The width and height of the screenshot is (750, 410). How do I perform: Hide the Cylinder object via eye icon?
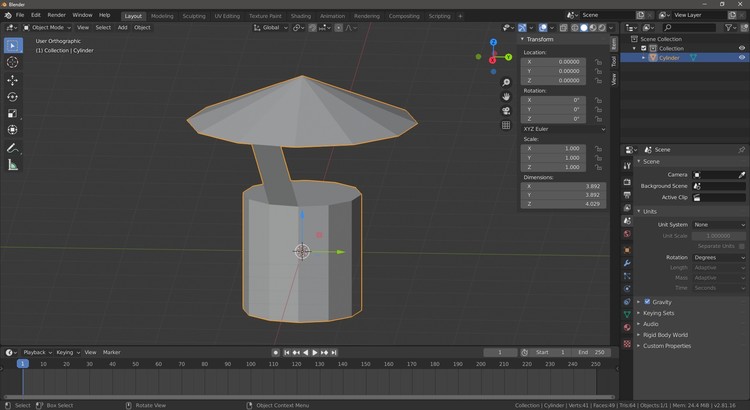pyautogui.click(x=742, y=58)
